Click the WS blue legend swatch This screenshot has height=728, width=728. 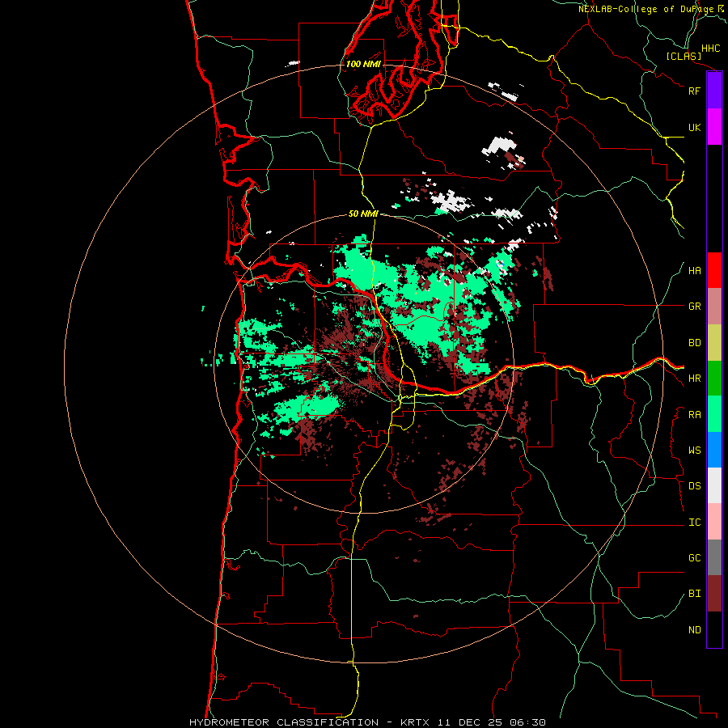pyautogui.click(x=714, y=450)
